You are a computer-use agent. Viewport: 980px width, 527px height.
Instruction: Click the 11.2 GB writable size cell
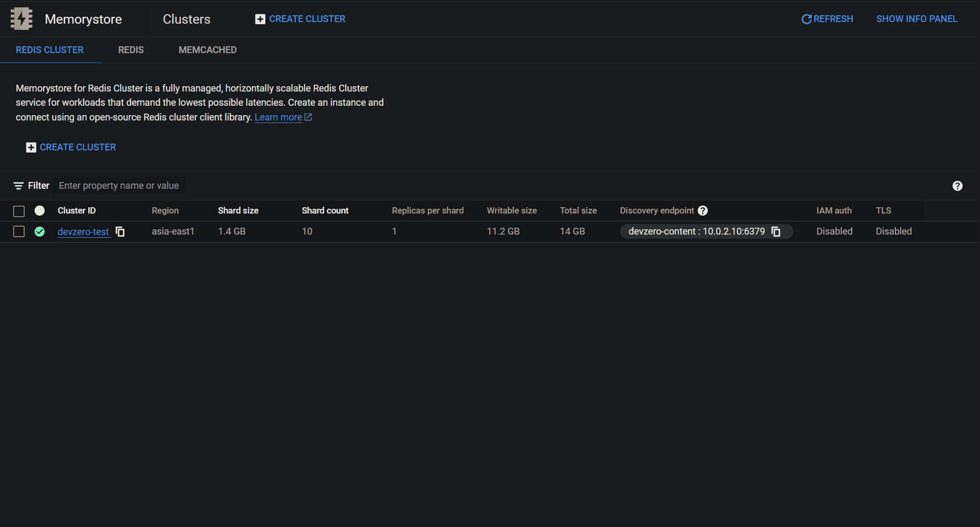coord(503,231)
